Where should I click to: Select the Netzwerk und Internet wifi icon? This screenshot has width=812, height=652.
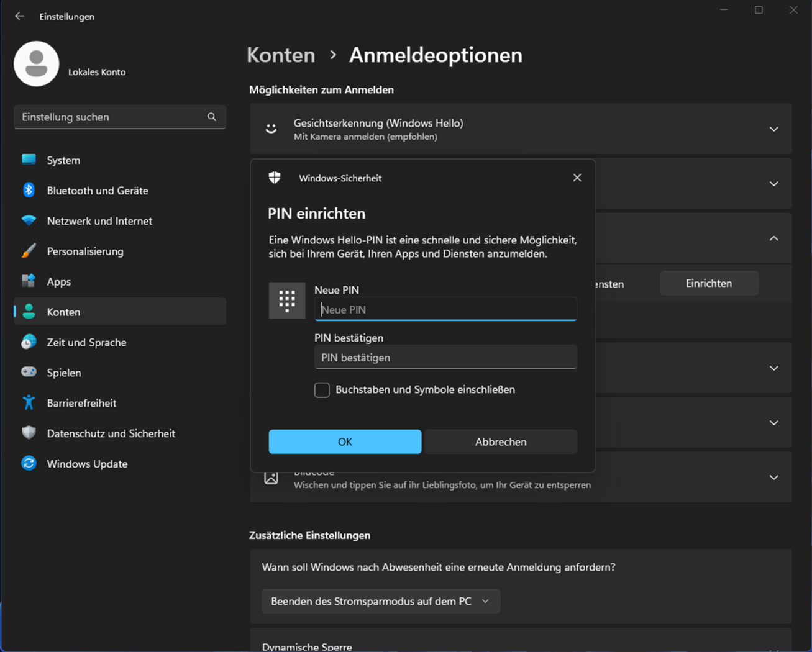[x=29, y=220]
